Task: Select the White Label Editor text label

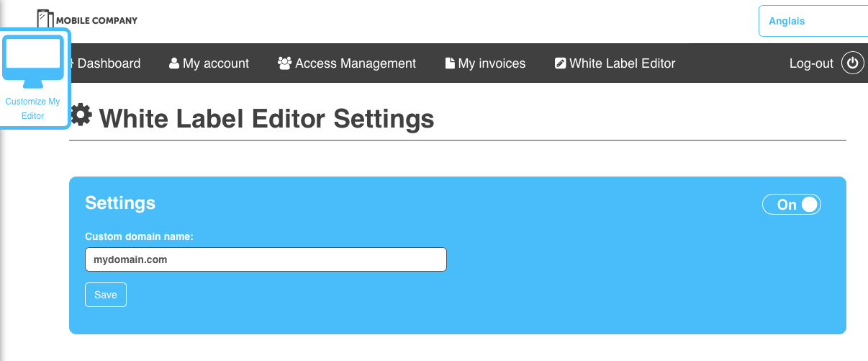Action: click(623, 63)
